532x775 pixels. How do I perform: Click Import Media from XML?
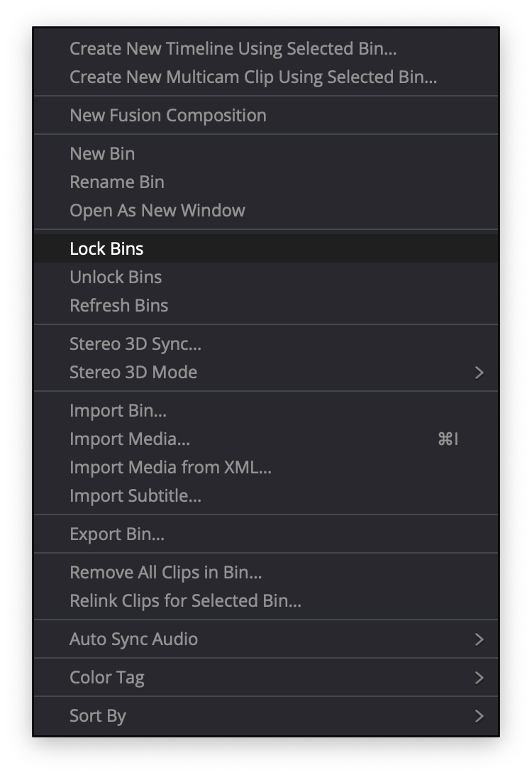266,468
